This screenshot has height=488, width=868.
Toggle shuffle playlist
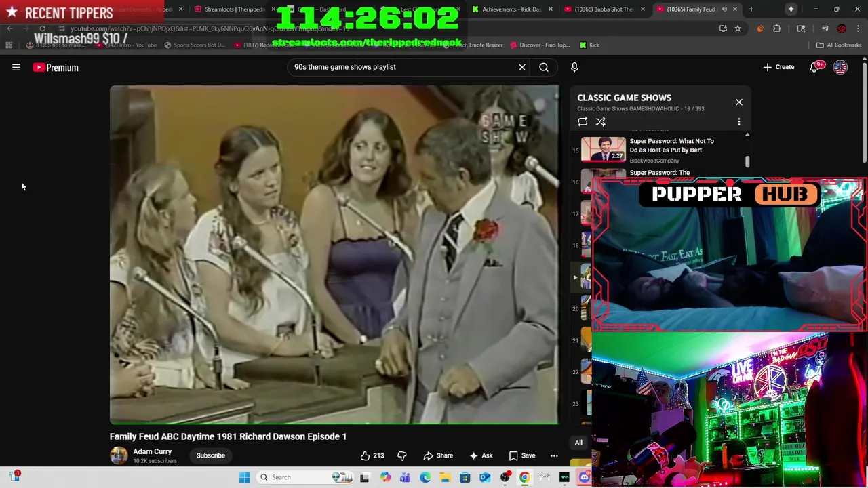pos(600,121)
